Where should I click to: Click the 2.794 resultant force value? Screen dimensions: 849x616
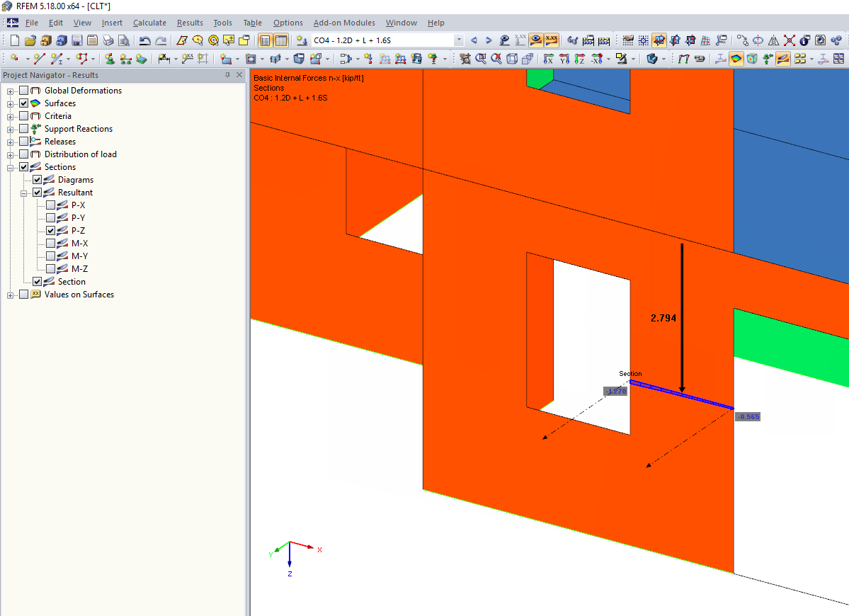tap(663, 319)
